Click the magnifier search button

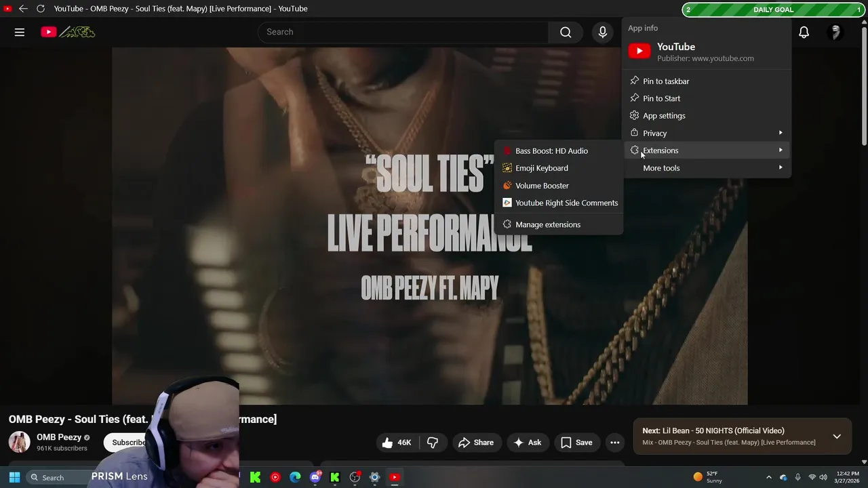click(x=566, y=32)
